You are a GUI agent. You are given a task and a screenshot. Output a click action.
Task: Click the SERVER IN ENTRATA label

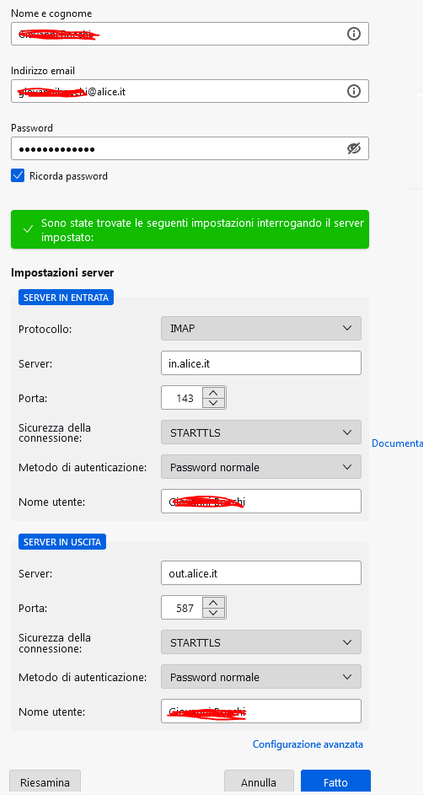pos(66,297)
